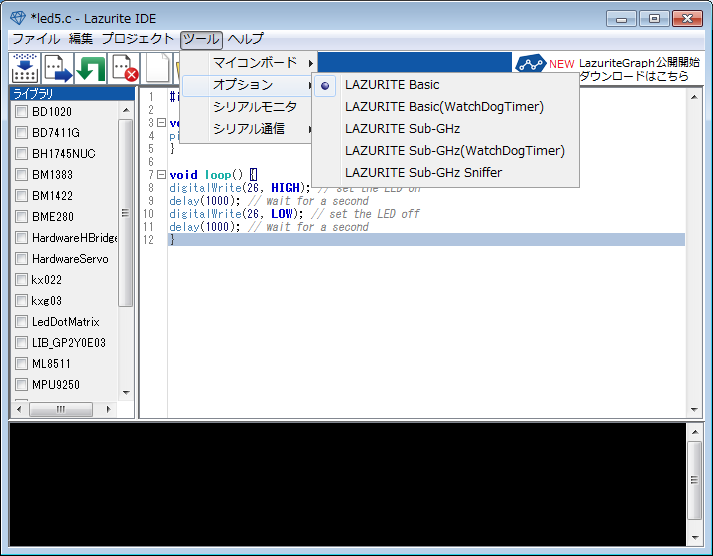The width and height of the screenshot is (713, 556).
Task: Toggle the kxg03 library checkbox
Action: pos(21,301)
